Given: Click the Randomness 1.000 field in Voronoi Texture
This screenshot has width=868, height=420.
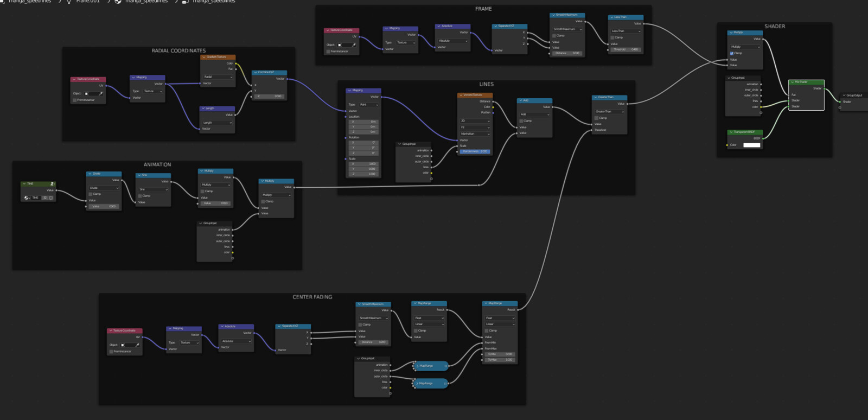Looking at the screenshot, I should click(475, 151).
